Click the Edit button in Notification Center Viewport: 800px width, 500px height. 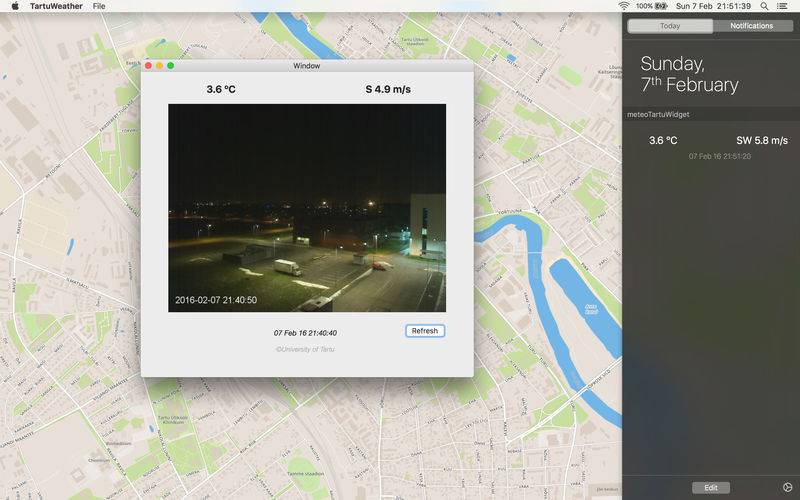[x=711, y=488]
